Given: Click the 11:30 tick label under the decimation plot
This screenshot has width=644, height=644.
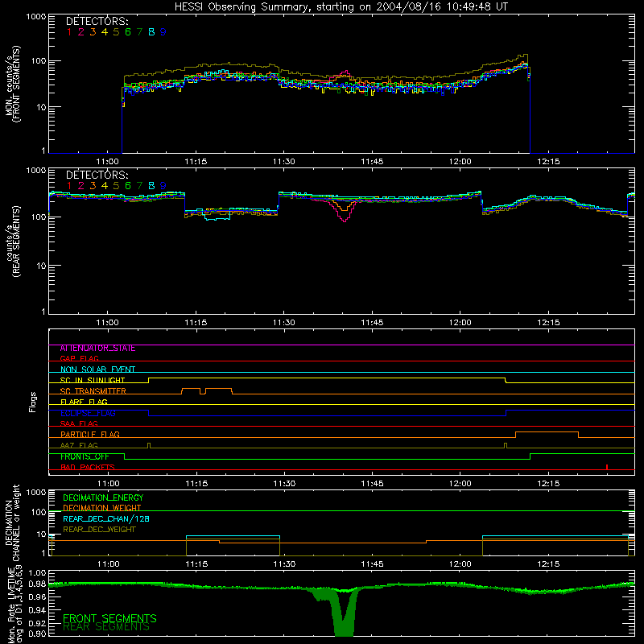Looking at the screenshot, I should pyautogui.click(x=284, y=564).
